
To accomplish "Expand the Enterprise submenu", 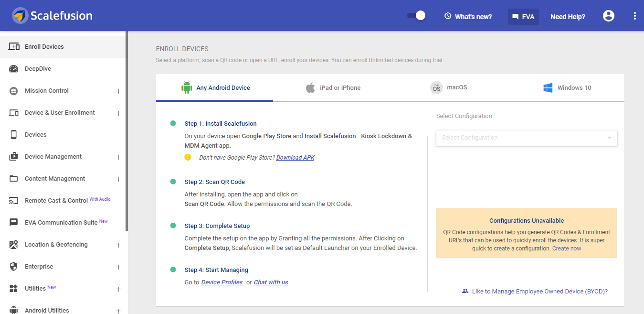I will tap(118, 267).
